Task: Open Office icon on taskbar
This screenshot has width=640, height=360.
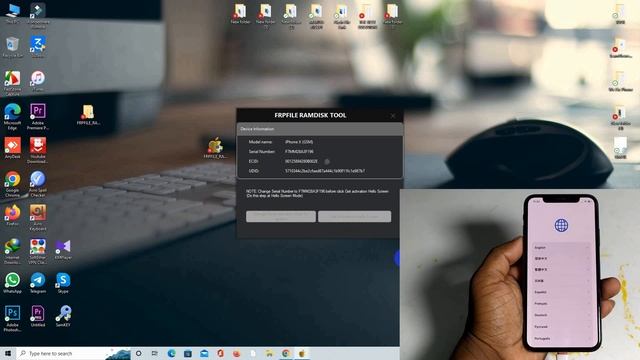Action: point(220,353)
